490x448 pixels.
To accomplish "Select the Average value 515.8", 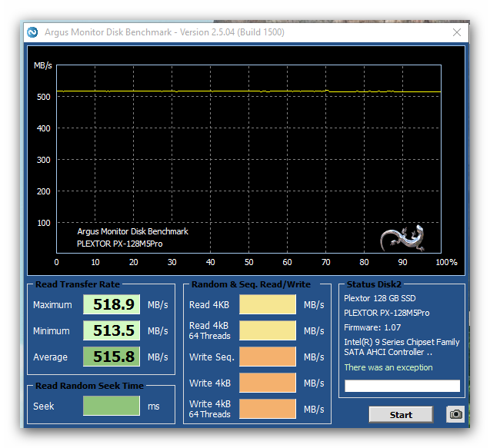I will point(112,357).
